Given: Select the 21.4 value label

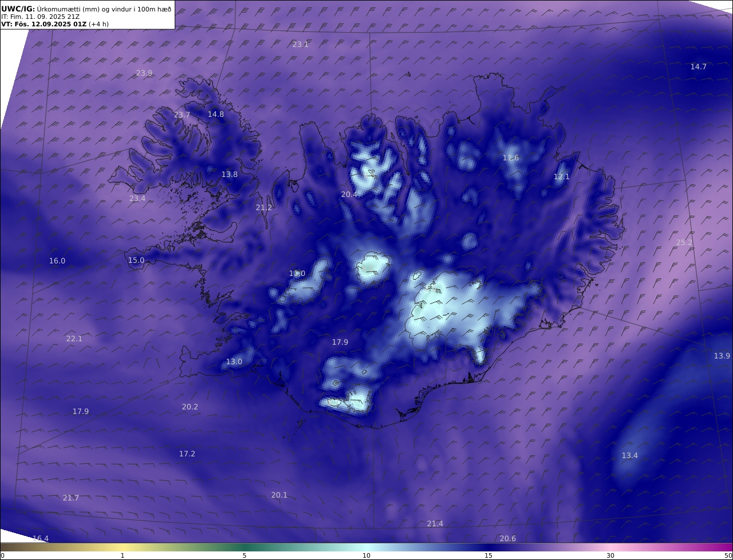Looking at the screenshot, I should [x=435, y=523].
